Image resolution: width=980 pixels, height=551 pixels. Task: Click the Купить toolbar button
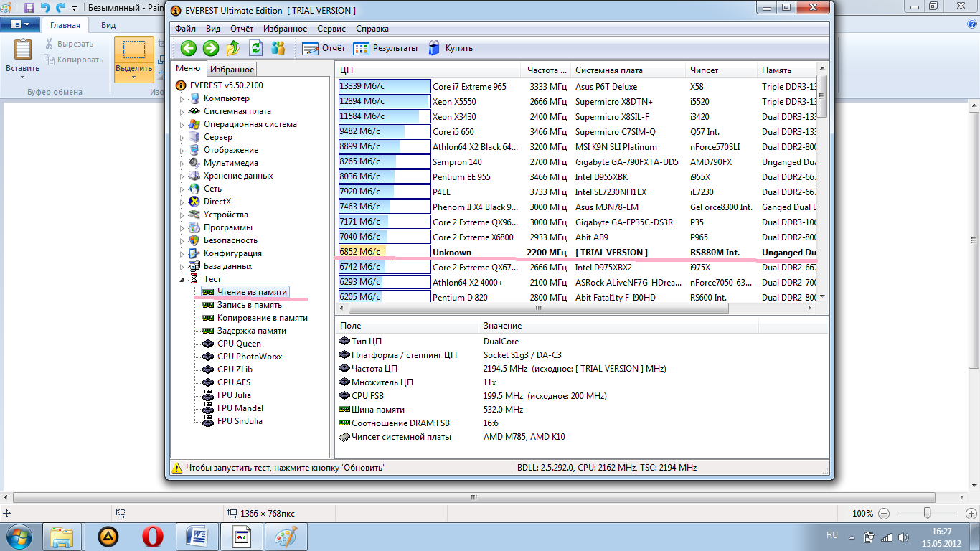click(450, 48)
